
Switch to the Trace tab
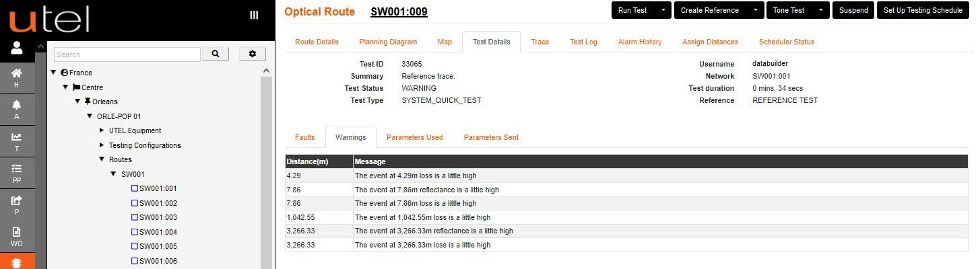click(540, 42)
